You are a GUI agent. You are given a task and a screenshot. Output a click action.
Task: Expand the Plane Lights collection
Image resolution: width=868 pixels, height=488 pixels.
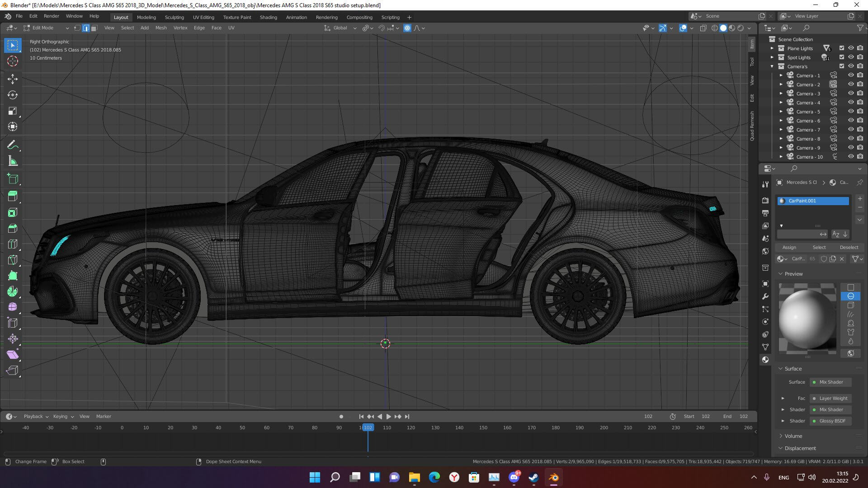pos(772,48)
